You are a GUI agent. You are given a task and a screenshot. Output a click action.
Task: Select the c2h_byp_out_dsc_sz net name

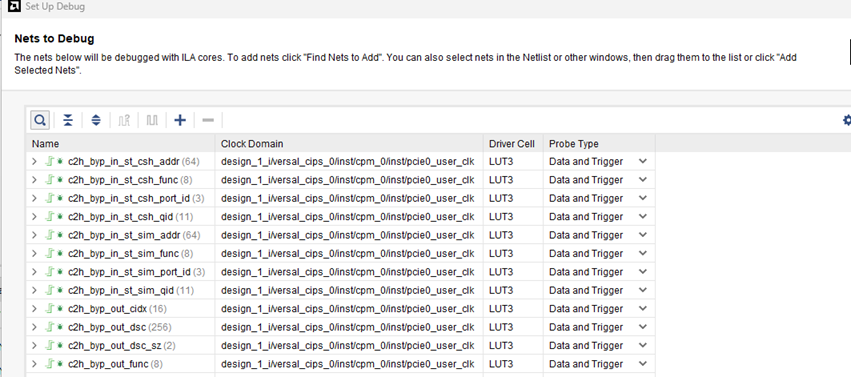click(115, 346)
